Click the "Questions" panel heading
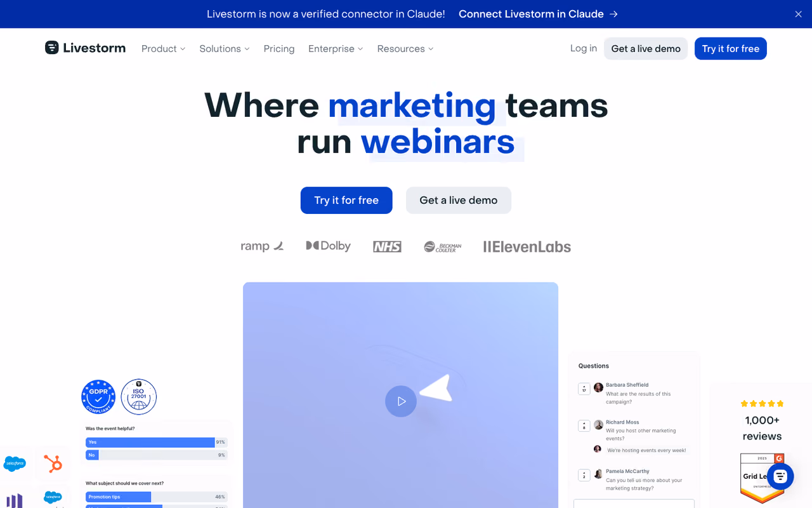This screenshot has height=508, width=812. (594, 366)
